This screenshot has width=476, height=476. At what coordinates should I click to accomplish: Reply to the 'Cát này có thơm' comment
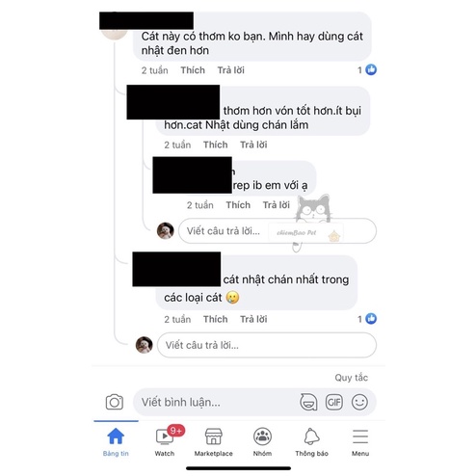point(231,70)
